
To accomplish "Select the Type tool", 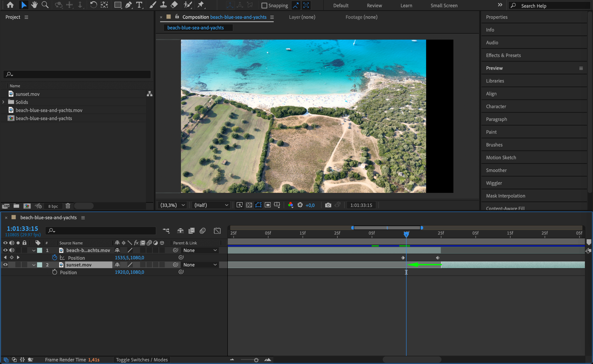I will (x=139, y=5).
